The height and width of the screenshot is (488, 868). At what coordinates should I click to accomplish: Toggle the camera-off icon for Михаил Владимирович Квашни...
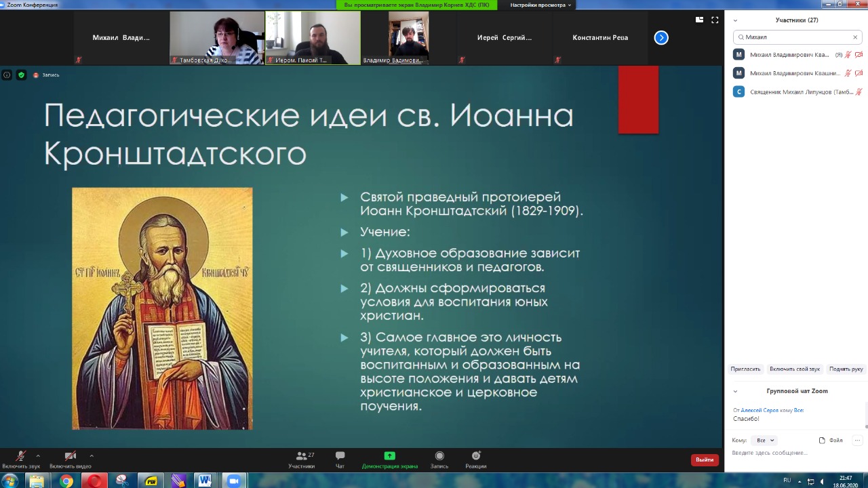859,73
